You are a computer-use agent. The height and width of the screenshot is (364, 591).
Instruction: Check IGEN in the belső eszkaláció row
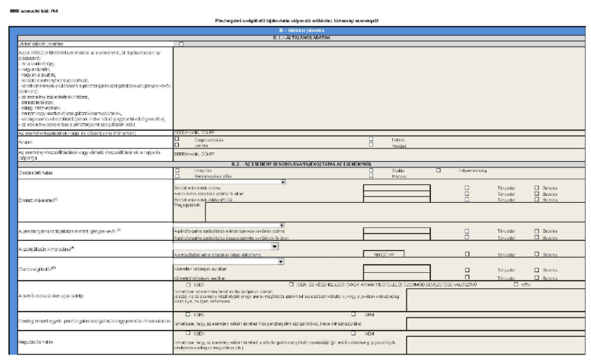tap(189, 284)
